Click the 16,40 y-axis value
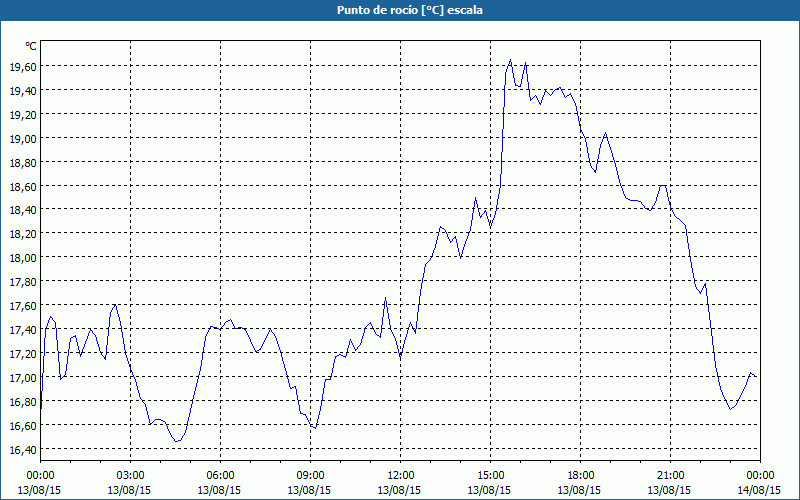 (23, 449)
